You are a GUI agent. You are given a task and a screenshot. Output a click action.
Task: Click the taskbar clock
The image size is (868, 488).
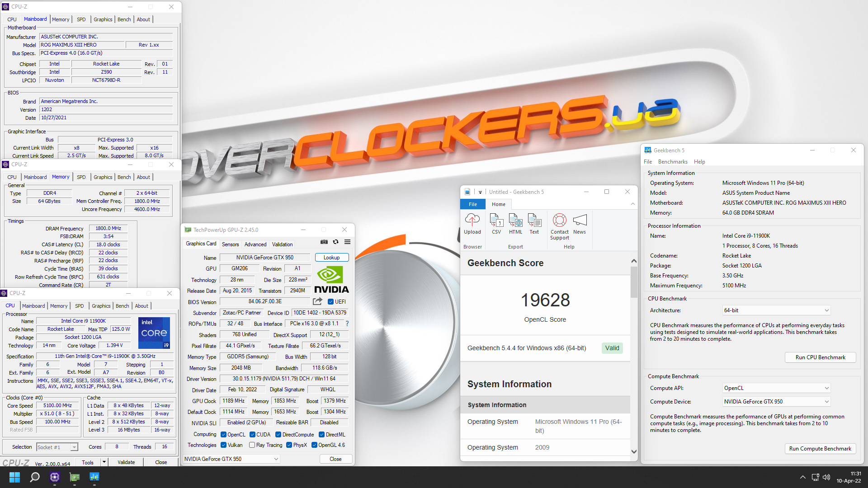848,477
